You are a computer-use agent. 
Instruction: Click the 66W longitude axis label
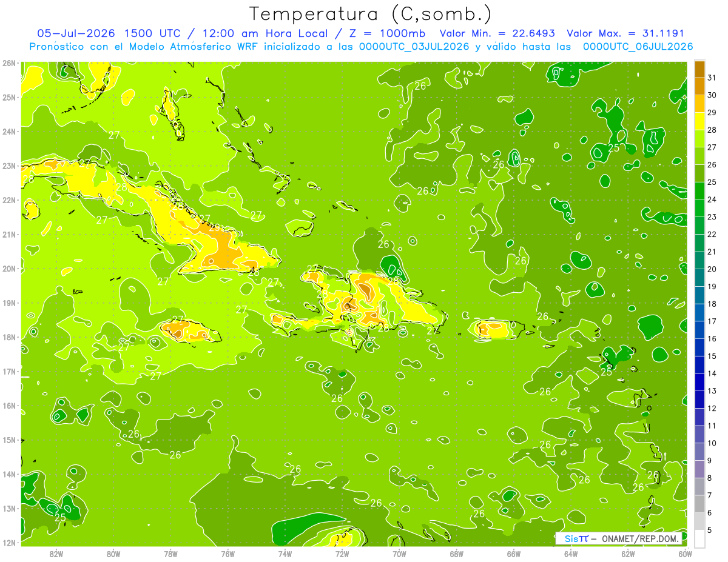pos(514,554)
